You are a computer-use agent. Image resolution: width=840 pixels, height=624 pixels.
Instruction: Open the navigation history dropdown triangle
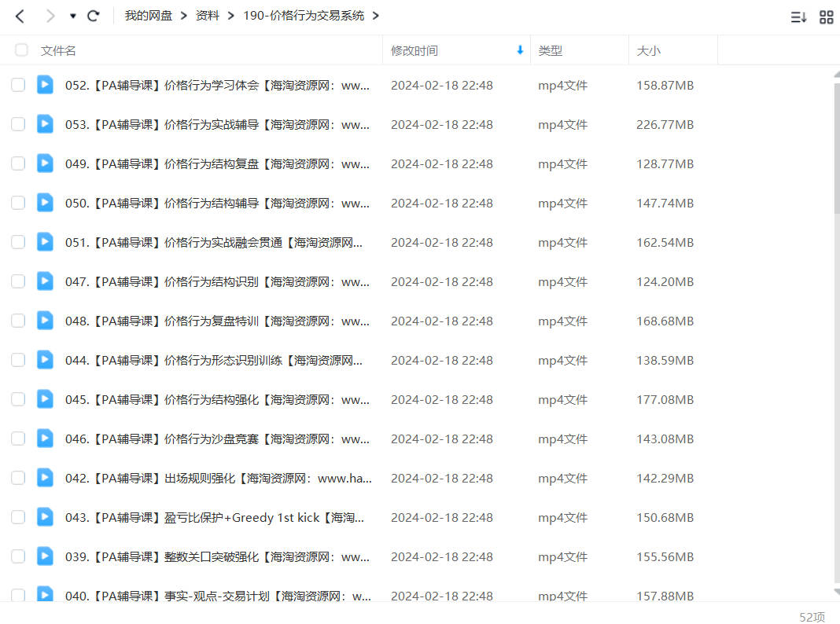pyautogui.click(x=73, y=16)
